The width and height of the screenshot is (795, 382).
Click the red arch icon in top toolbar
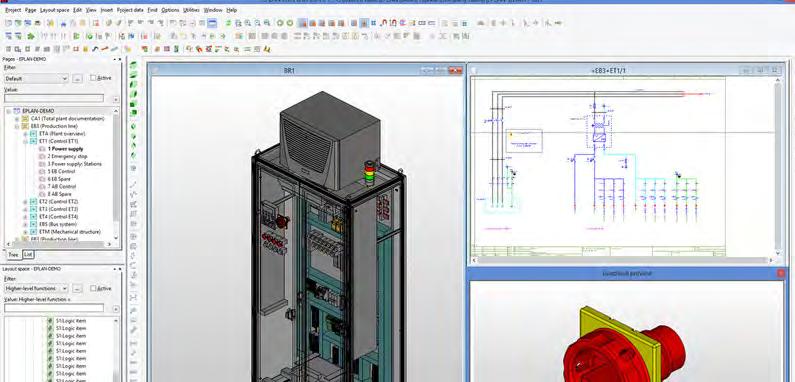point(384,23)
